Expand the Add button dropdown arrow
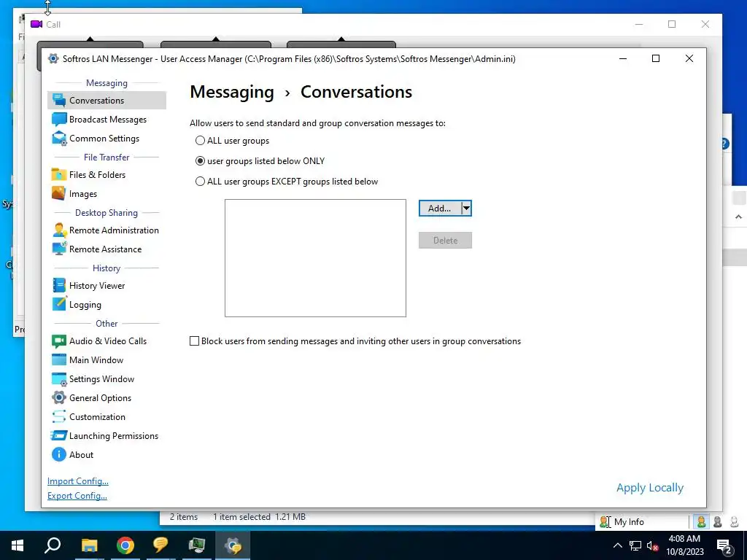Image resolution: width=747 pixels, height=560 pixels. click(x=466, y=208)
